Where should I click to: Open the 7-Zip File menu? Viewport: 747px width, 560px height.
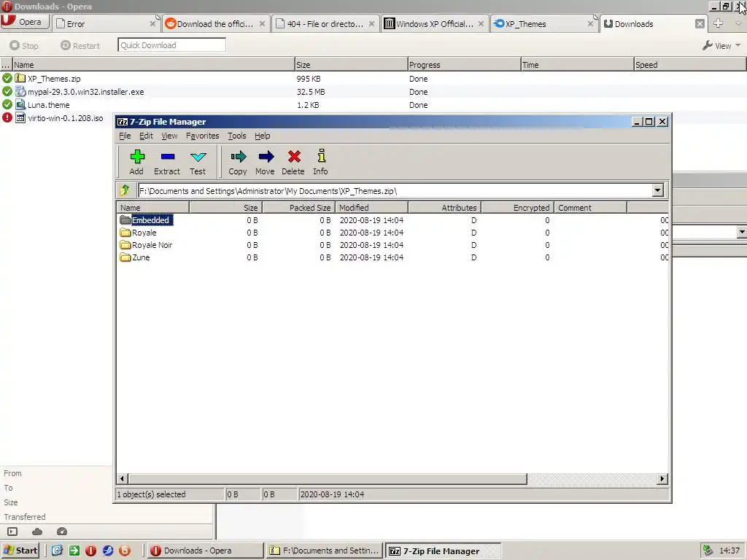(x=125, y=136)
